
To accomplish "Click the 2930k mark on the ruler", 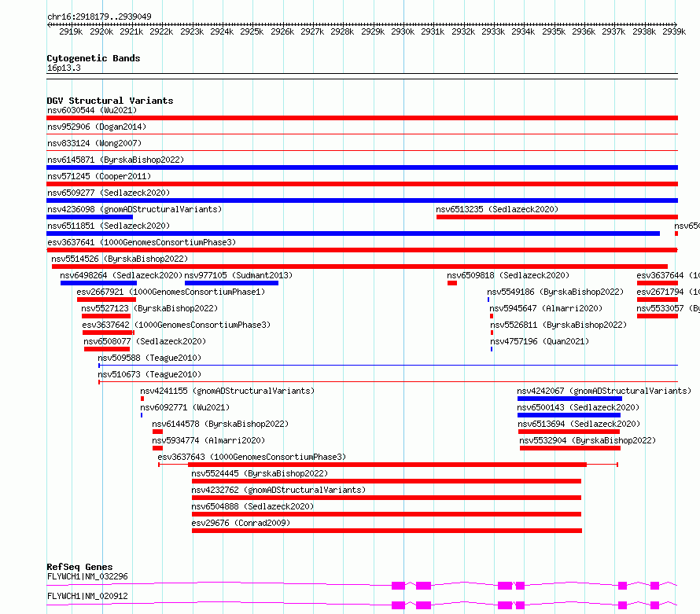I will (403, 31).
